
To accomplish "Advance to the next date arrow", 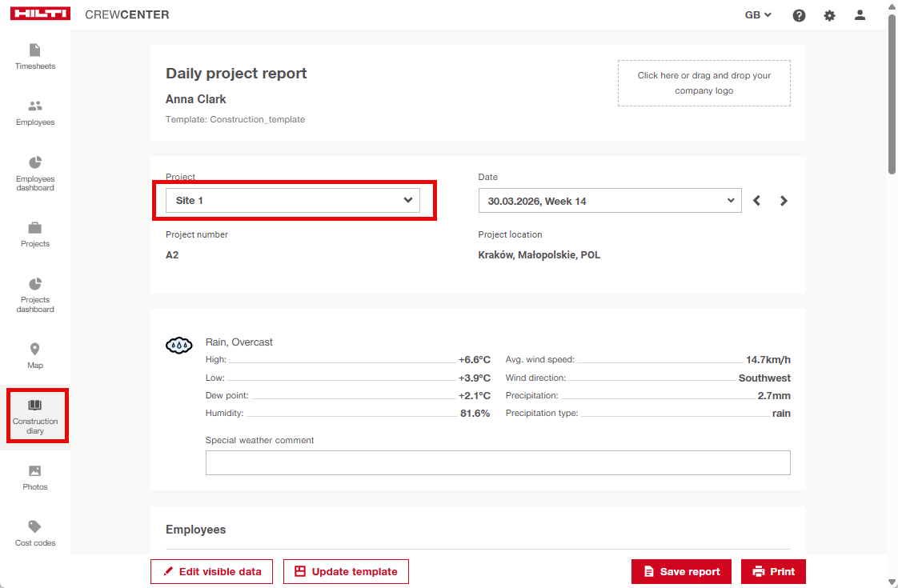I will coord(784,201).
